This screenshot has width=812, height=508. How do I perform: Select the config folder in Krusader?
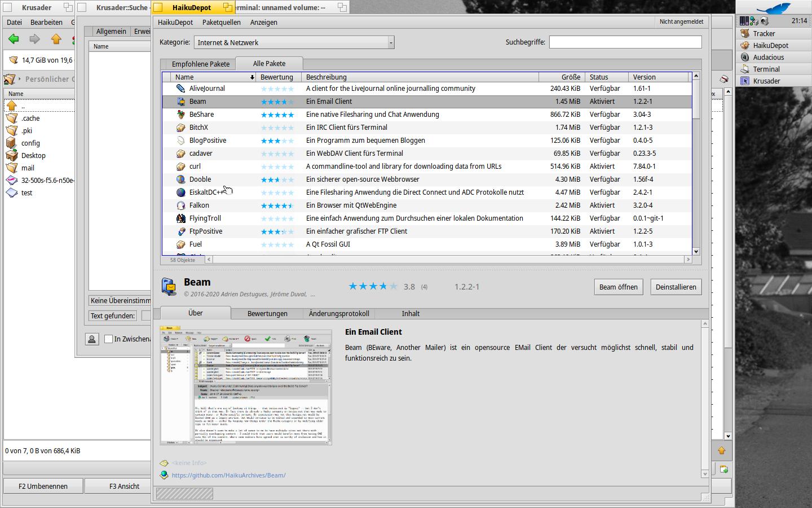[30, 143]
